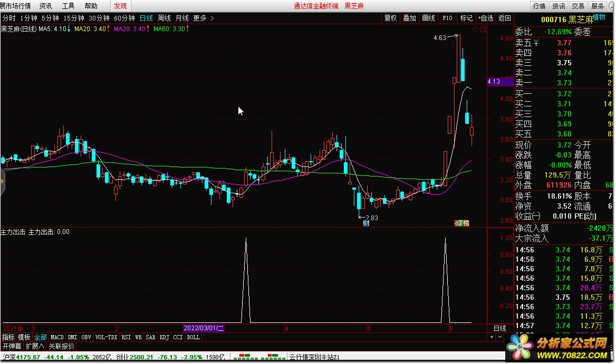Click the signal bars indicator in status bar
This screenshot has height=364, width=616.
259,357
